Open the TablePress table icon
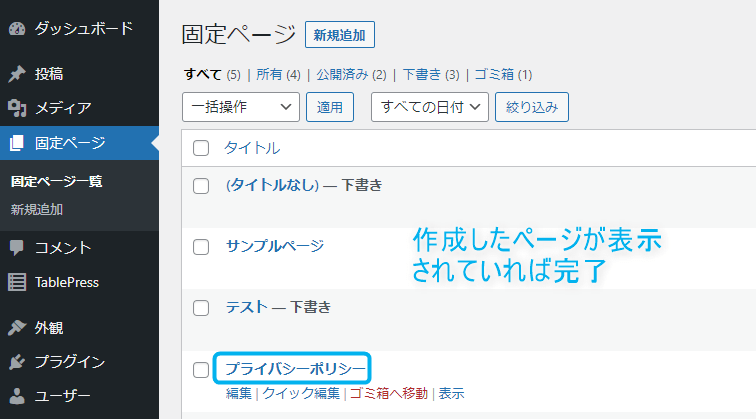This screenshot has height=419, width=756. coord(17,282)
